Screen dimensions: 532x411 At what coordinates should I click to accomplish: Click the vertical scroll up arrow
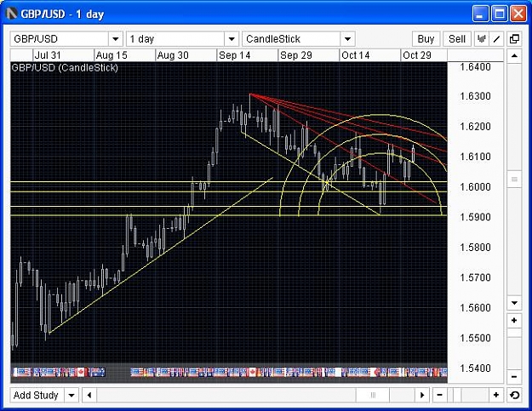[x=514, y=55]
